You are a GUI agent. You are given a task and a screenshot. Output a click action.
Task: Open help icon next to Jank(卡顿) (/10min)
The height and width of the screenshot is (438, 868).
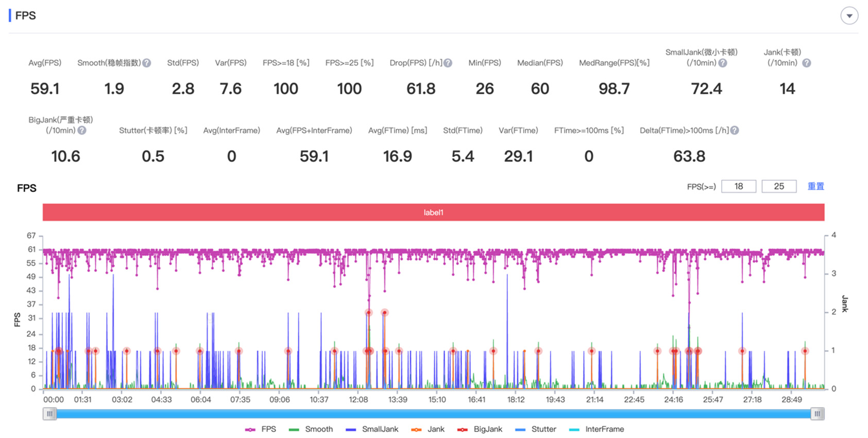click(807, 63)
